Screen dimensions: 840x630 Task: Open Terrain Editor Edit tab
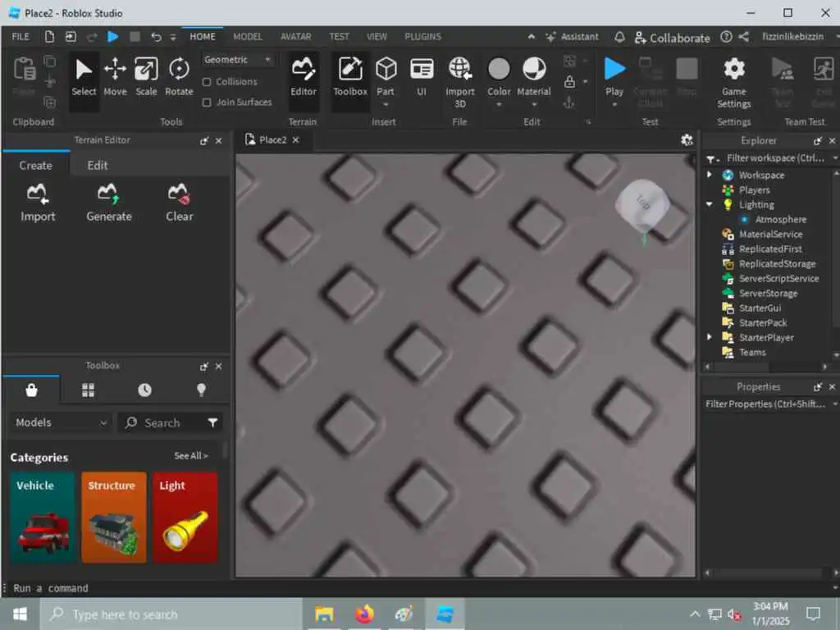(x=98, y=166)
